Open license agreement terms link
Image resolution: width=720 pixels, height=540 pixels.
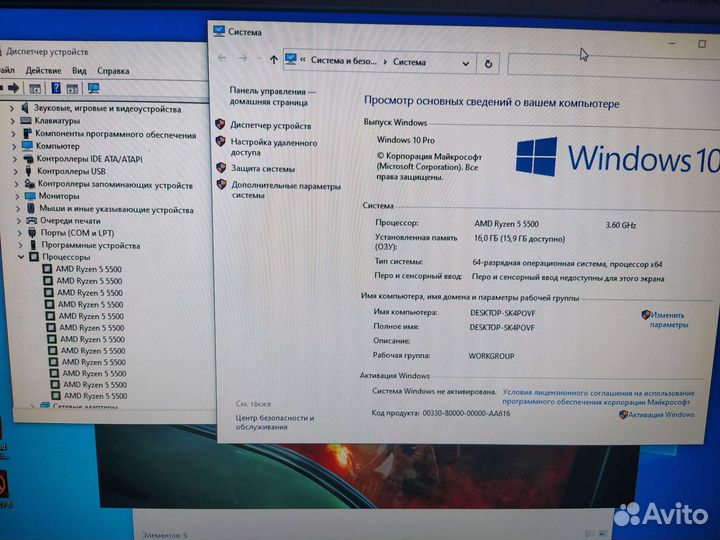tap(598, 397)
